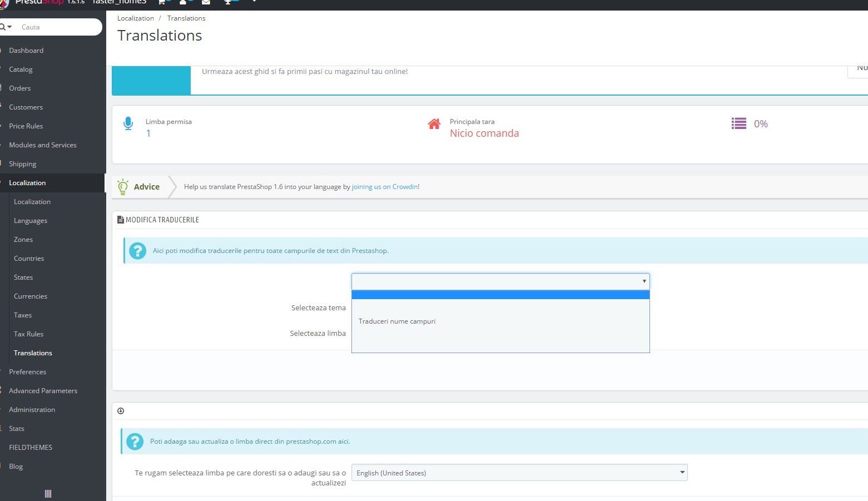Open FIELDTHEMES in the sidebar
868x501 pixels.
(x=31, y=448)
